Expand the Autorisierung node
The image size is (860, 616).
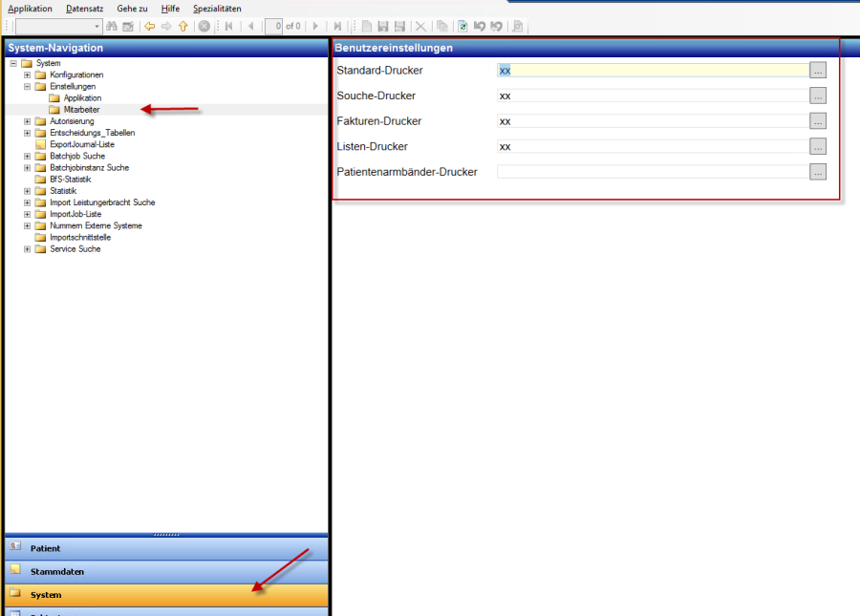pyautogui.click(x=27, y=121)
